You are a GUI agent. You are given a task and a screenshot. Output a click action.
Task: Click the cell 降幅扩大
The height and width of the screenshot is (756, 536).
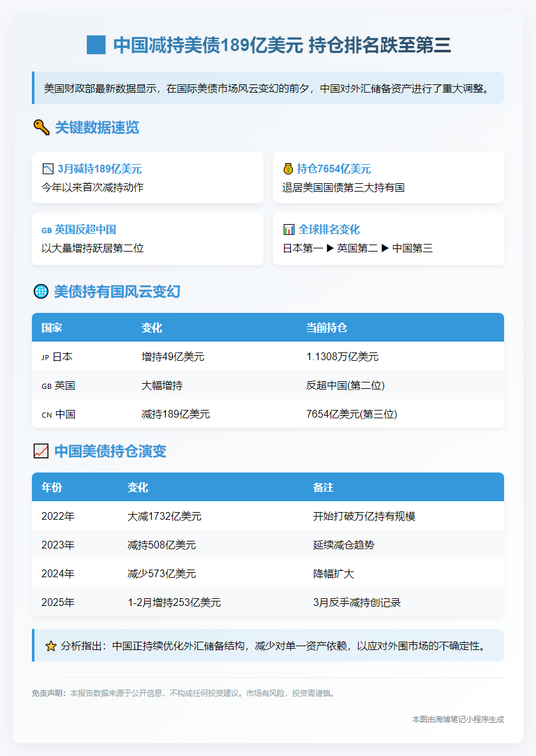tap(334, 574)
